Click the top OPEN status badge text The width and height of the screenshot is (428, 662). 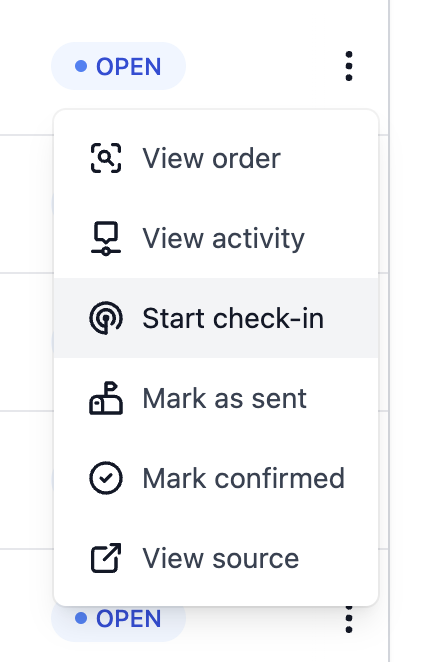point(129,67)
